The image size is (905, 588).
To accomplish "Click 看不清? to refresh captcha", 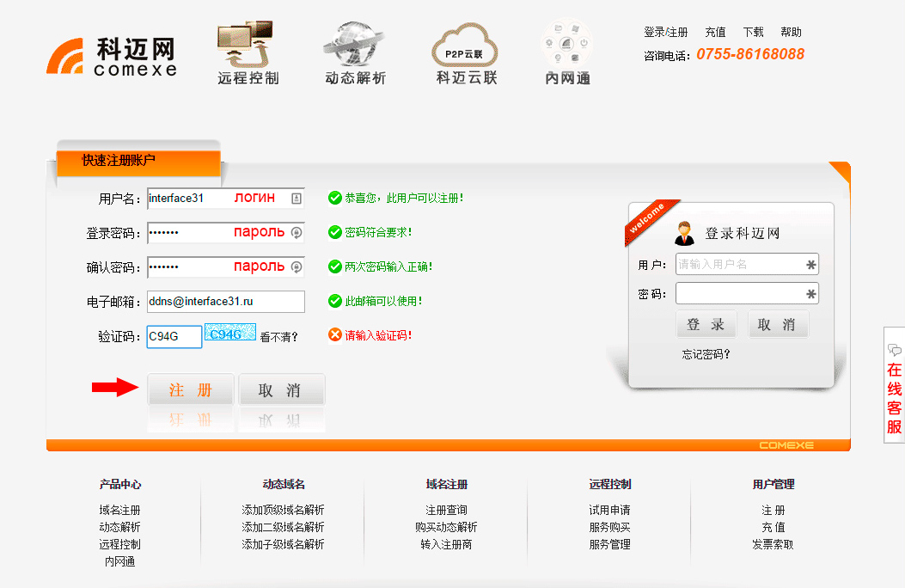I will [x=278, y=337].
